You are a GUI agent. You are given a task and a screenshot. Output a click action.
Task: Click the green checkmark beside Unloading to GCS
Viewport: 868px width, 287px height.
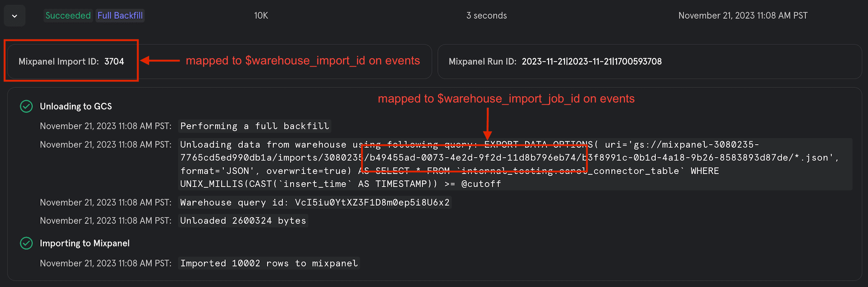26,106
